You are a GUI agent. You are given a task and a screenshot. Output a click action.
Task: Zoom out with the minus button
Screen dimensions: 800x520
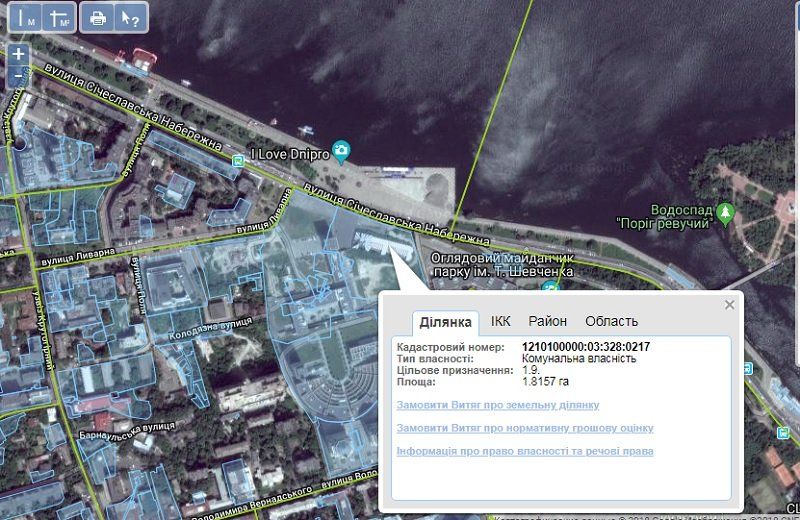(19, 75)
